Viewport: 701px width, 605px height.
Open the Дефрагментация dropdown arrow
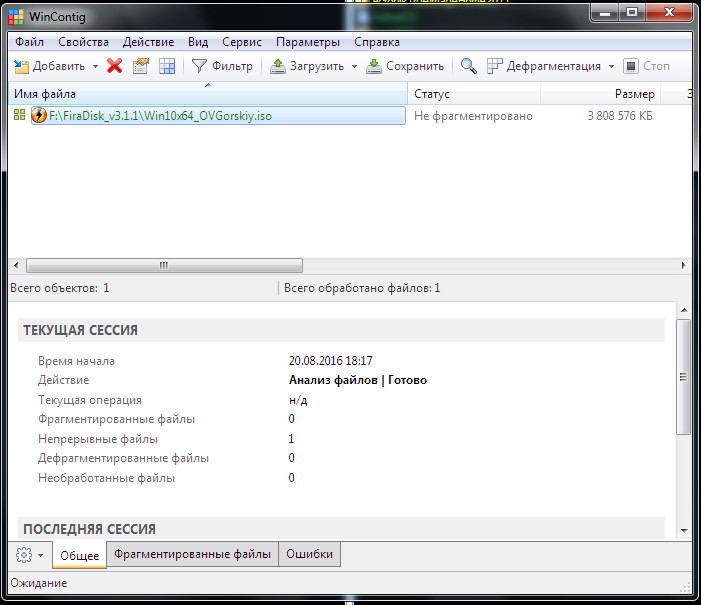tap(611, 67)
